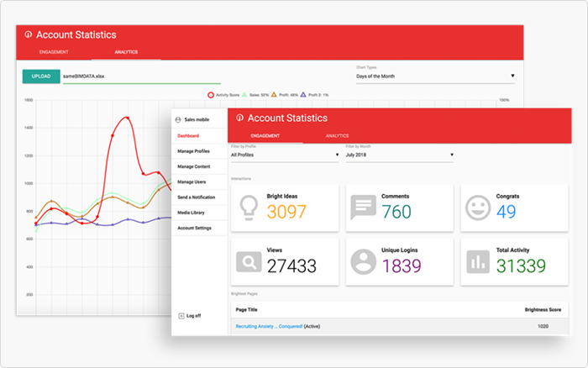Open the All Profiles filter dropdown
Screen dimensions: 588x368
[285, 155]
